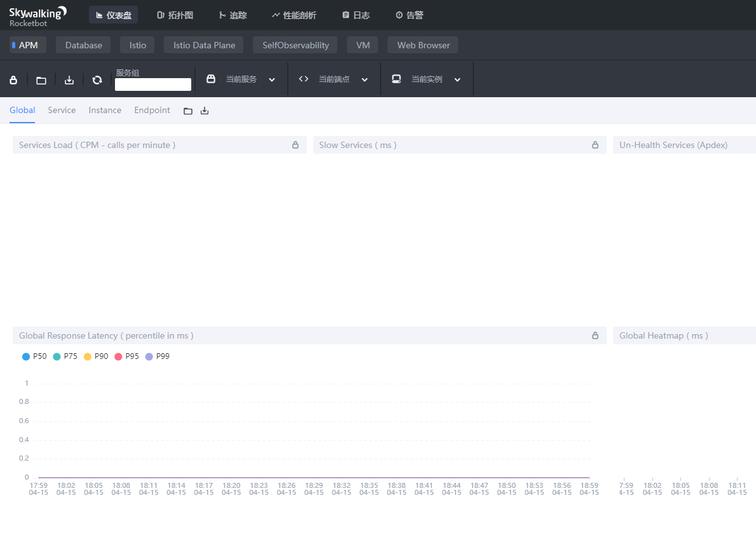The width and height of the screenshot is (756, 533).
Task: Click the export/download icon in top toolbar
Action: (69, 79)
